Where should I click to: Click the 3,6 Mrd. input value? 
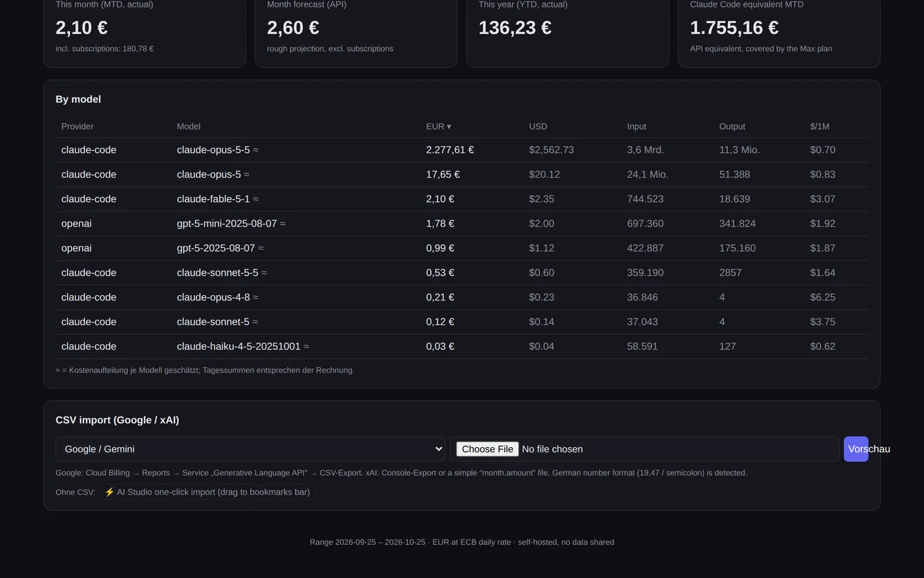pyautogui.click(x=645, y=150)
